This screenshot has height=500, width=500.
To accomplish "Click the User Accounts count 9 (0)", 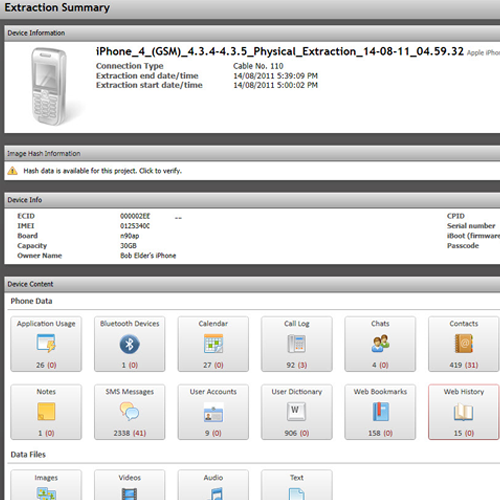I will coord(213,433).
